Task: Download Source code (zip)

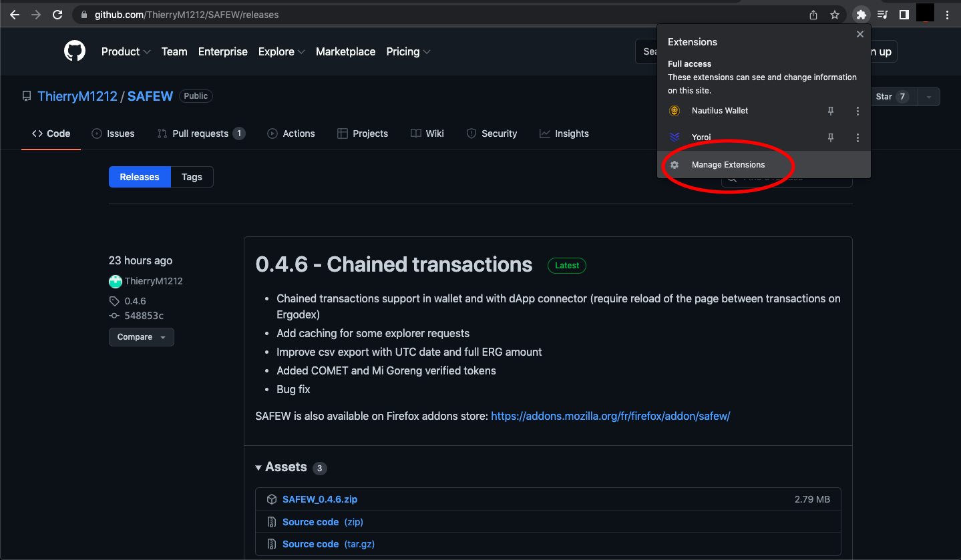Action: tap(323, 522)
